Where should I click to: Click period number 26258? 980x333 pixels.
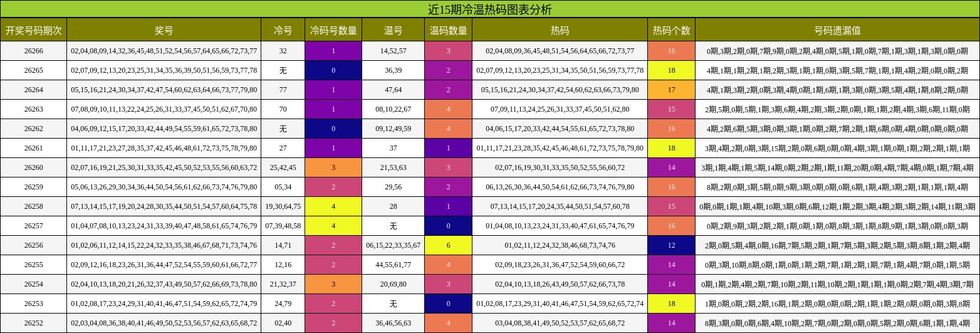coord(34,206)
